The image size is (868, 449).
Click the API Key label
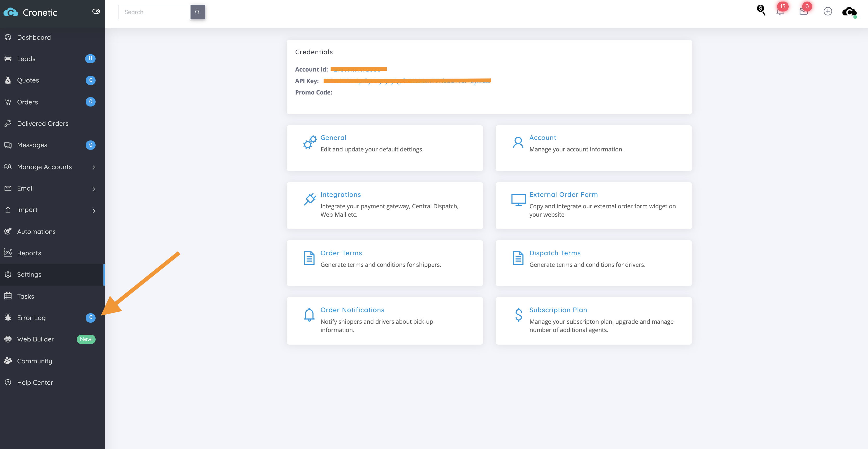[307, 81]
